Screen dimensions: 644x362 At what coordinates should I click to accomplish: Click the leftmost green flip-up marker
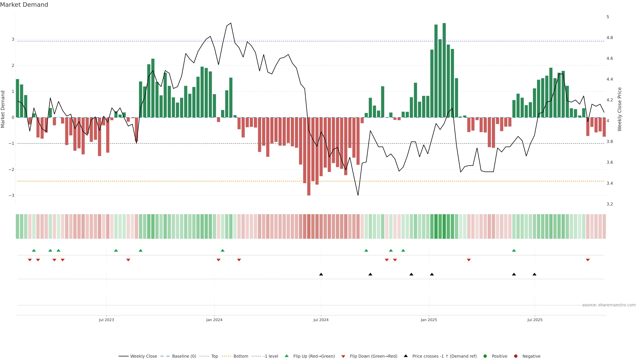coord(34,250)
